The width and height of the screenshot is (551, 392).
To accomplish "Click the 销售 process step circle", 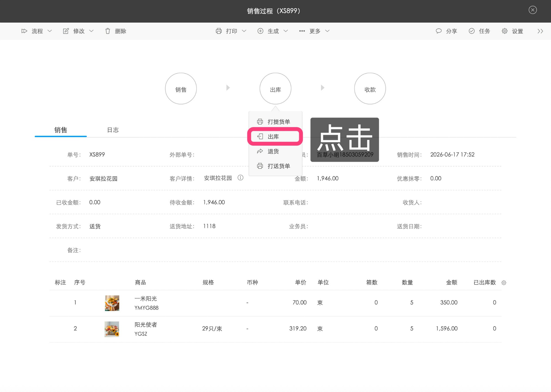I will [181, 88].
